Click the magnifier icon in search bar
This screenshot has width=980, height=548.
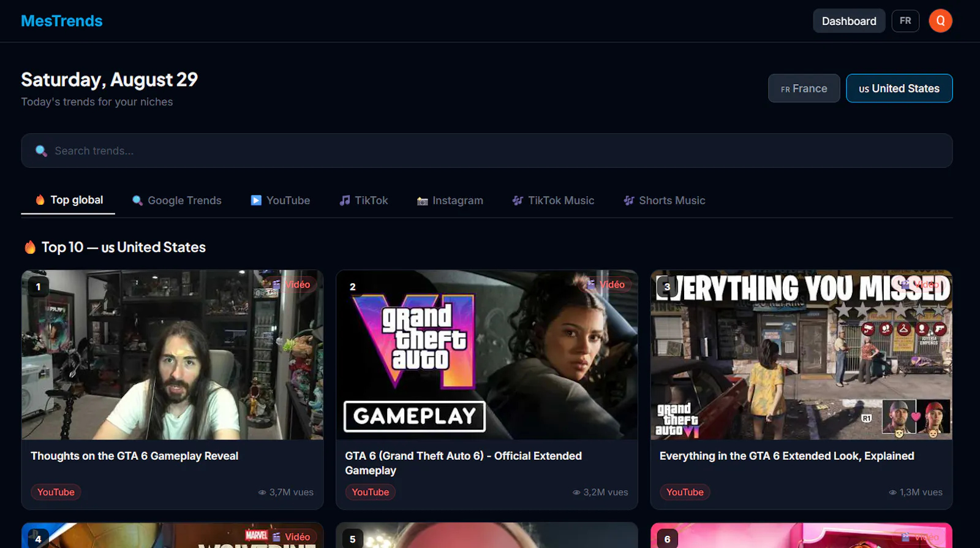pos(41,151)
